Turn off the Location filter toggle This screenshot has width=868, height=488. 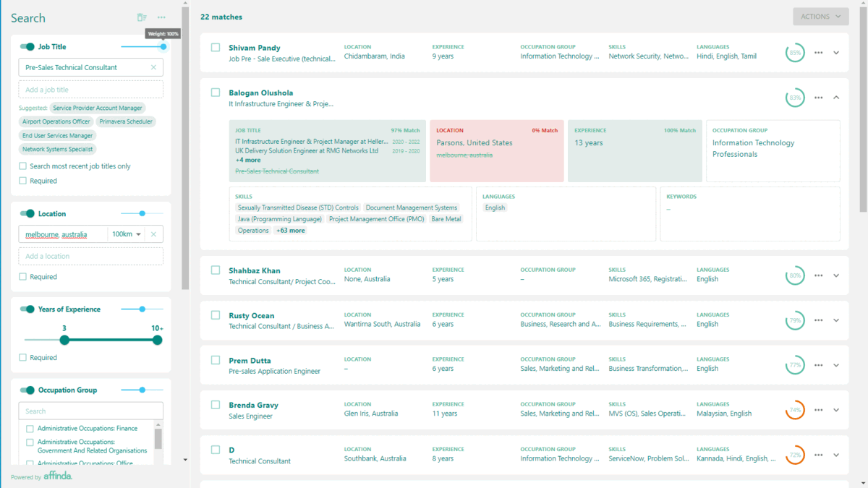click(x=27, y=214)
